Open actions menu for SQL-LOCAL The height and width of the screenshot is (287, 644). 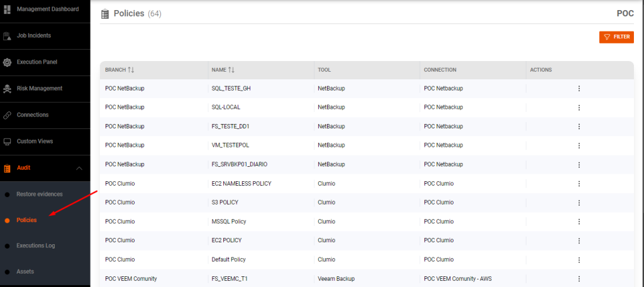pyautogui.click(x=579, y=108)
